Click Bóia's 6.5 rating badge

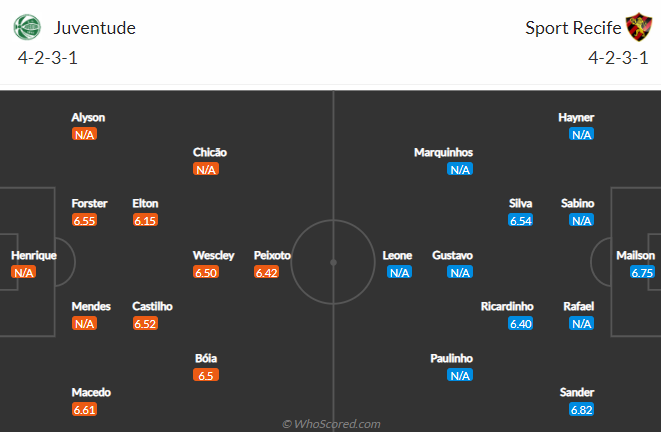[206, 375]
